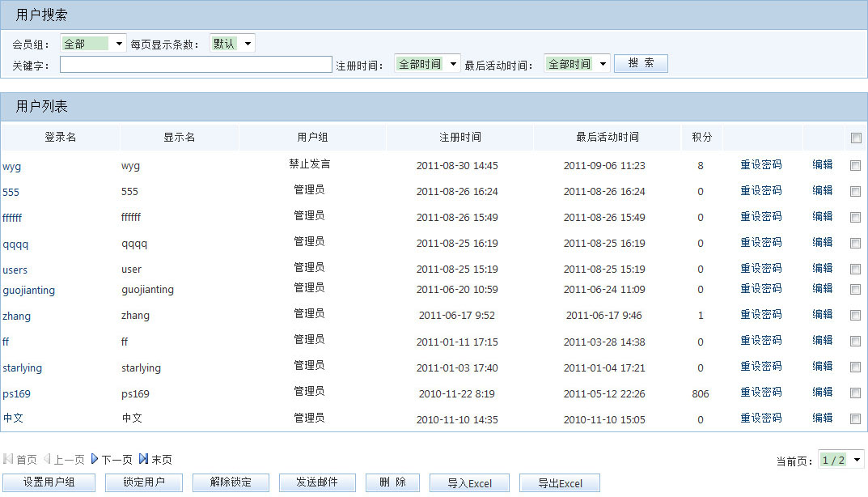Click 导入Excel button
Image resolution: width=868 pixels, height=497 pixels.
(470, 483)
